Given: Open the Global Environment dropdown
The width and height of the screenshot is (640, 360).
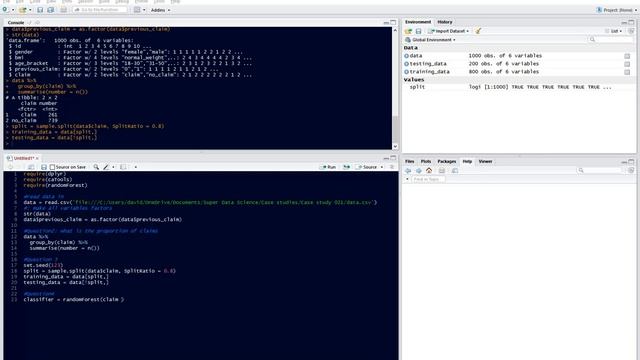Looking at the screenshot, I should coord(430,40).
